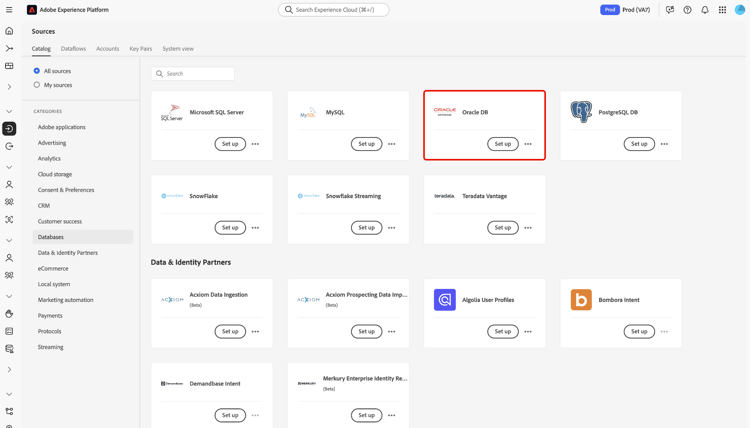Click Set up on Bombora Intent card
This screenshot has height=428, width=750.
pos(639,331)
